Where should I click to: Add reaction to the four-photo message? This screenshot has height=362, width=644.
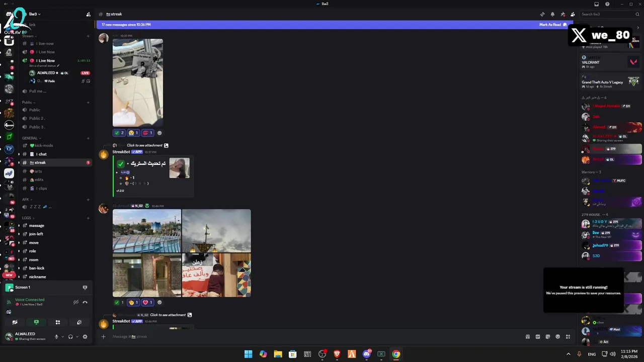159,302
